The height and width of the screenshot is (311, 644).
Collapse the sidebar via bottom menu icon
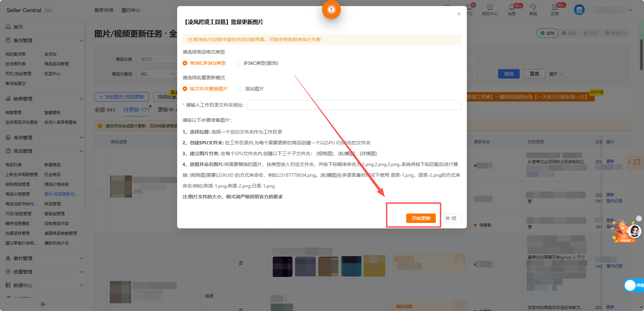[x=43, y=304]
